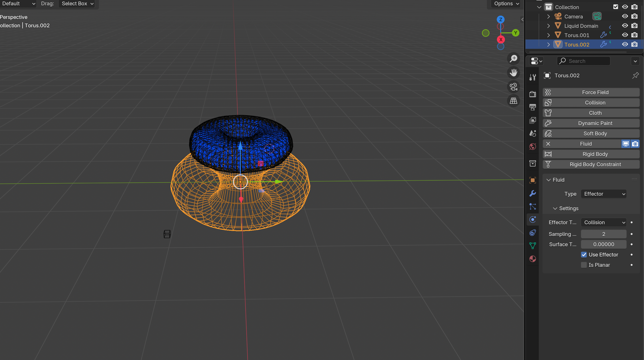Viewport: 644px width, 360px height.
Task: Click the modifier wrench icon on Torus.002 row
Action: point(603,44)
